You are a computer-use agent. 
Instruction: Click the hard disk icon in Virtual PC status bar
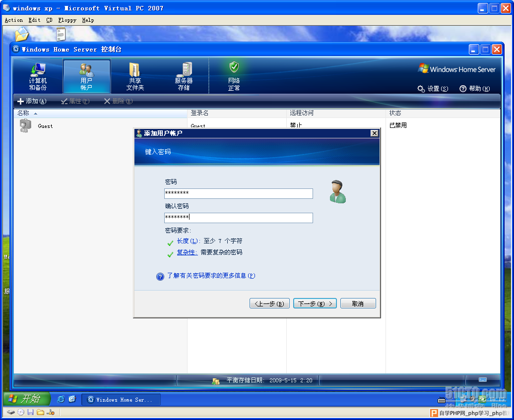pos(11,412)
